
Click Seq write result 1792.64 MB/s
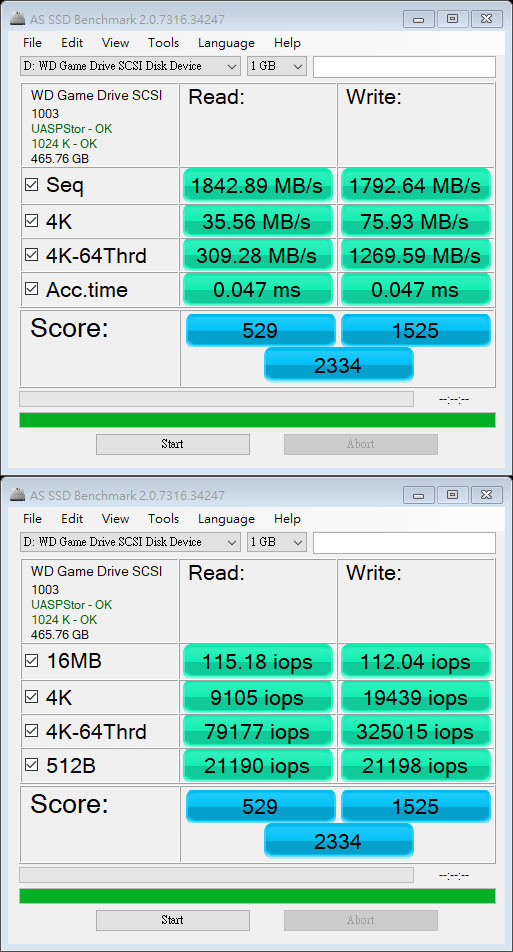point(415,186)
